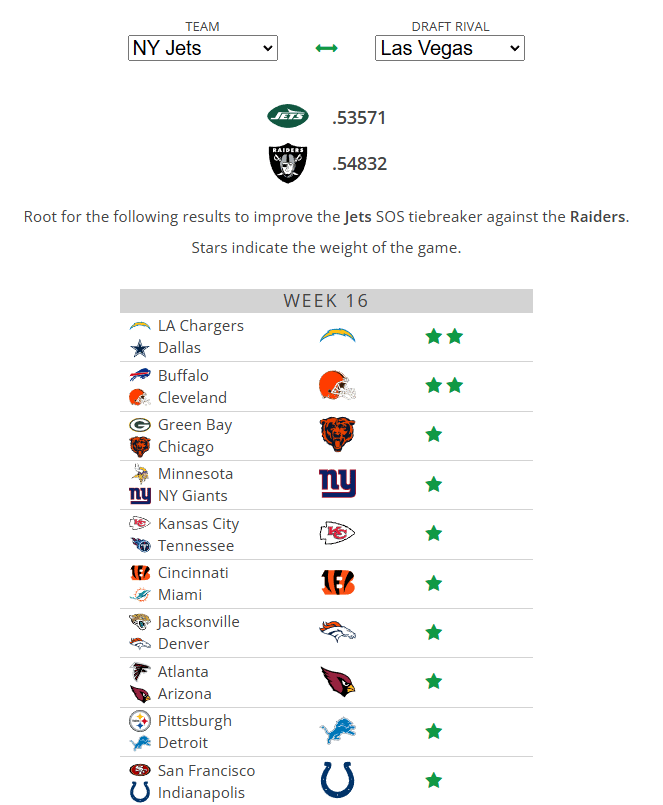Click the WEEK 16 header bar
The height and width of the screenshot is (805, 663).
point(326,300)
